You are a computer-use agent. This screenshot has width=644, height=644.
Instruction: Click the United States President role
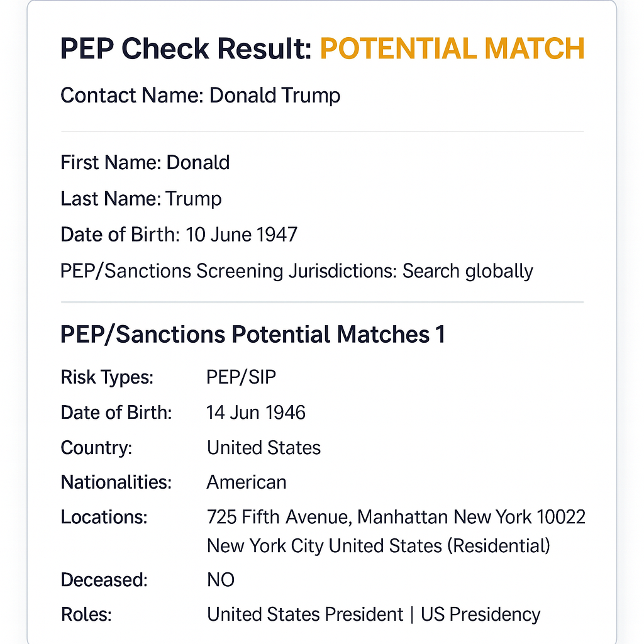point(305,614)
